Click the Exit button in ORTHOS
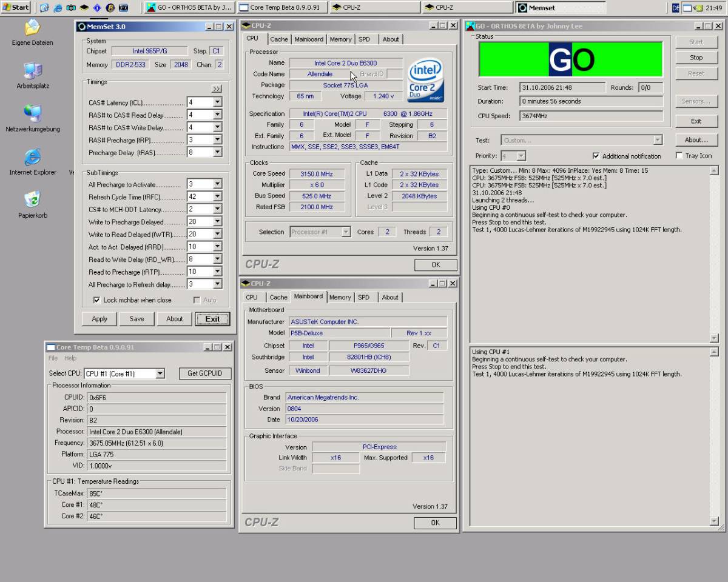The image size is (728, 582). 696,121
